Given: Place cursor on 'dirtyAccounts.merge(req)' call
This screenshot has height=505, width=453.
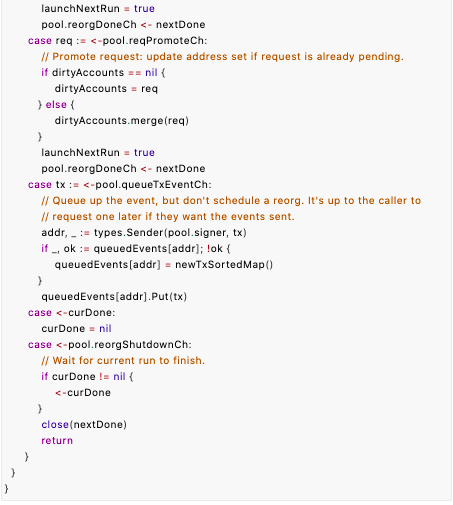Looking at the screenshot, I should [x=122, y=120].
